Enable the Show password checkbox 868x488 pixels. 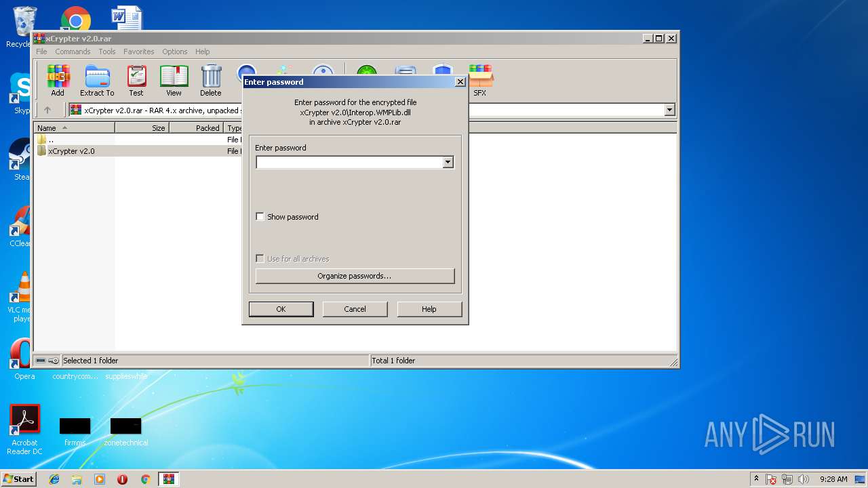(x=260, y=217)
